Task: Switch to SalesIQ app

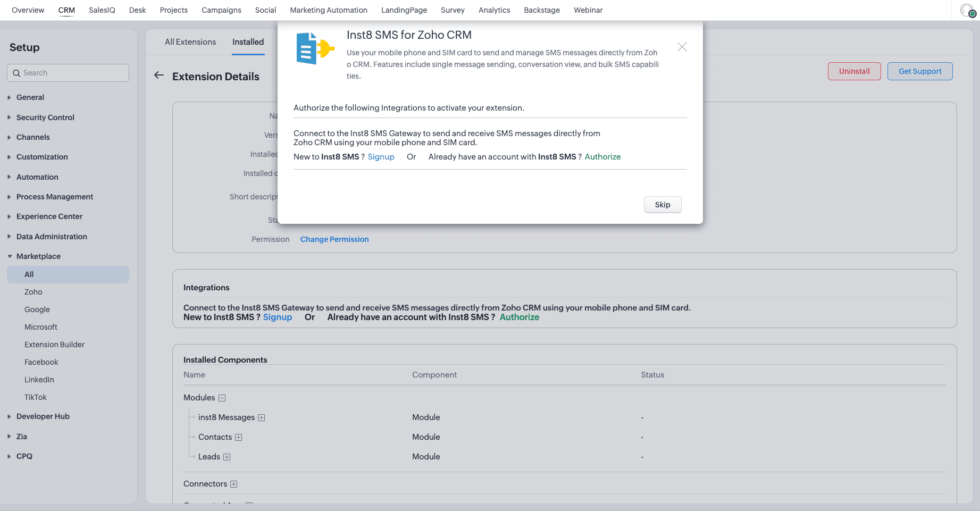Action: click(x=102, y=10)
